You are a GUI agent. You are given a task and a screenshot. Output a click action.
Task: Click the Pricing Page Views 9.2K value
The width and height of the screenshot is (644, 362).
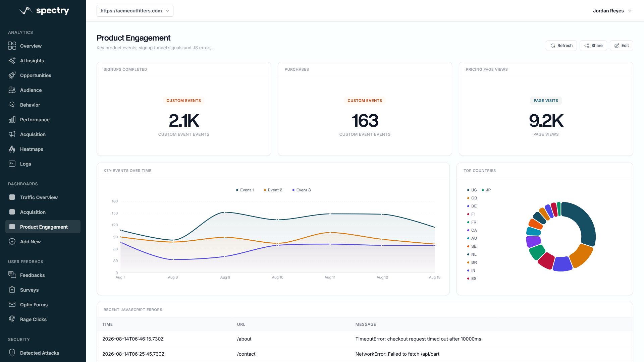[546, 121]
